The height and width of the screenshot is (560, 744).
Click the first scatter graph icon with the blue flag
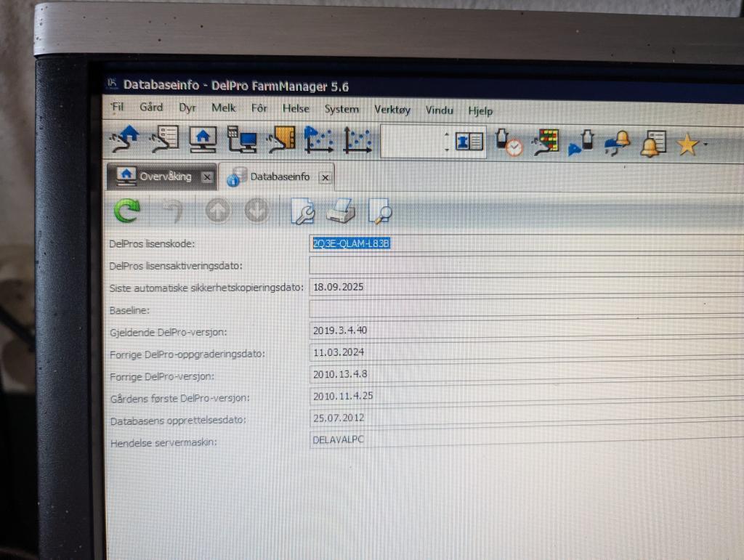coord(318,139)
